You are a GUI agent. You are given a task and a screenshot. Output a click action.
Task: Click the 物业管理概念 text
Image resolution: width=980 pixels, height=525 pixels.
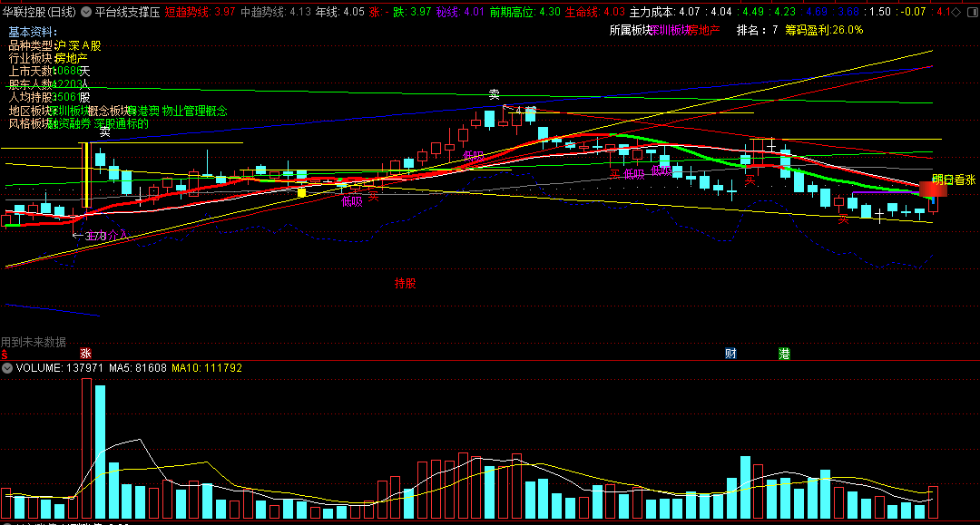click(x=194, y=111)
